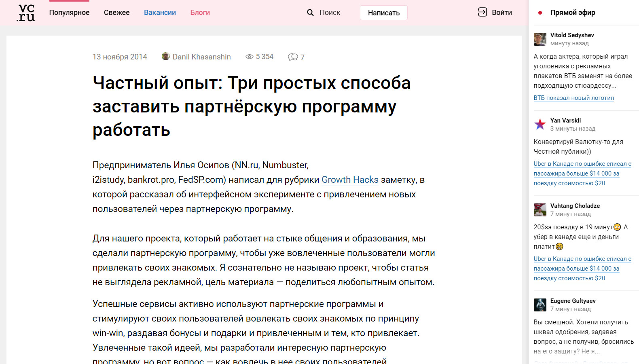Click the article headline Частный опыт
This screenshot has width=639, height=364.
(x=252, y=106)
